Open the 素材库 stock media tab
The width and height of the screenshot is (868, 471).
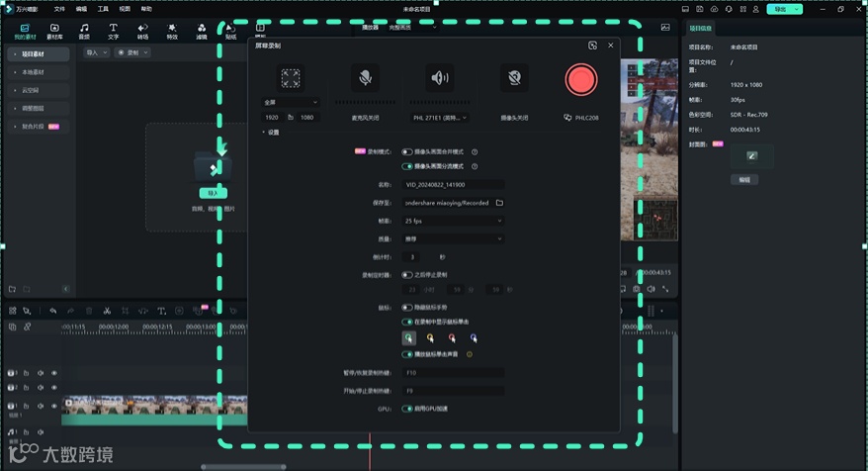tap(54, 31)
